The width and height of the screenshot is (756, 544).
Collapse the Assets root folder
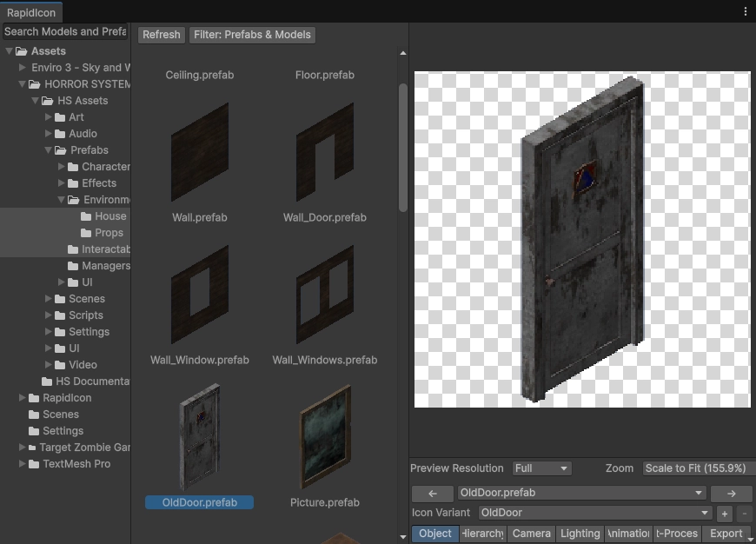point(9,51)
